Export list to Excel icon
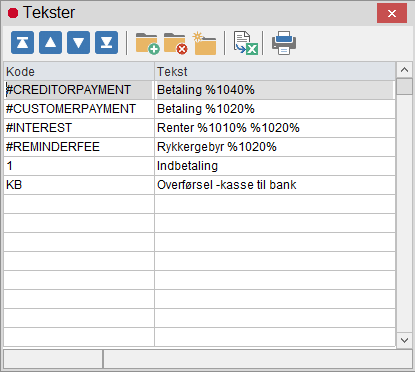Screen dimensions: 415x372 click(245, 43)
